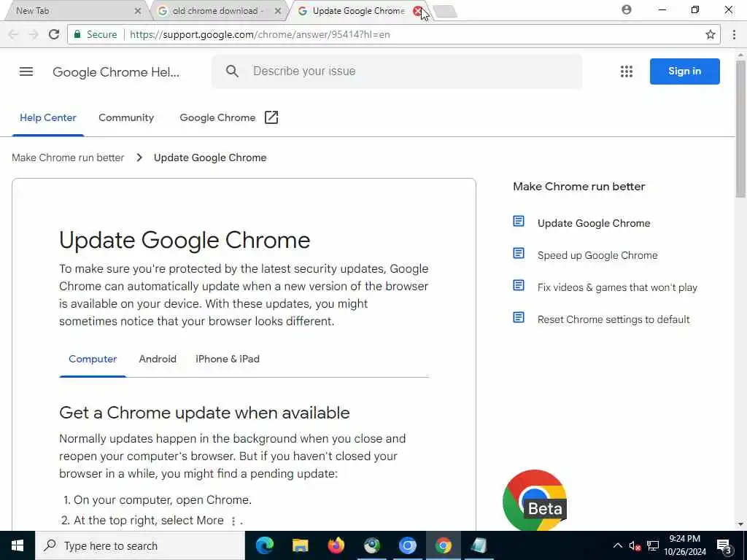Click the Make Chrome run better heading

pyautogui.click(x=578, y=186)
